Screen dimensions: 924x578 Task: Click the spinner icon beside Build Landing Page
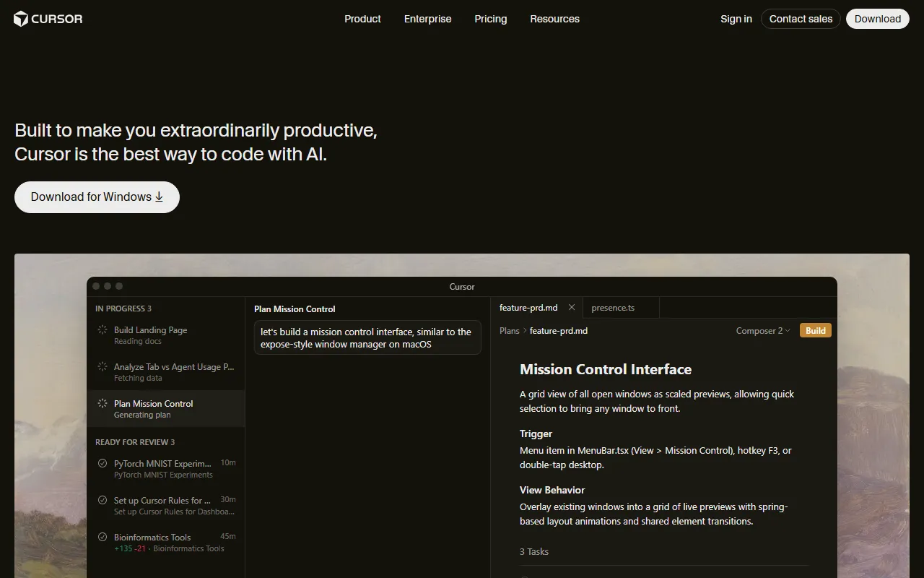click(x=103, y=330)
